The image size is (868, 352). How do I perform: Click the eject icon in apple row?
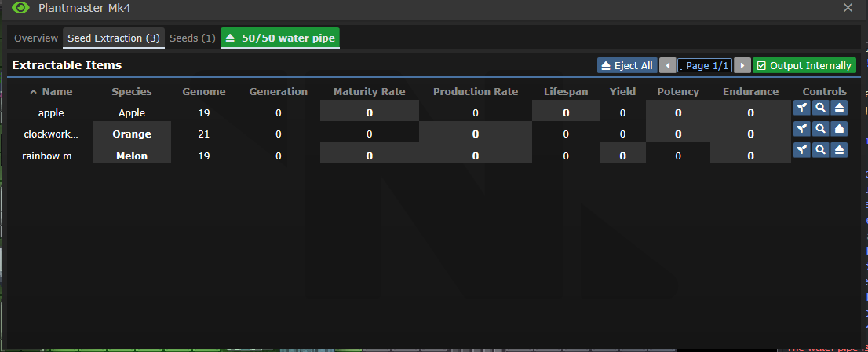(839, 108)
